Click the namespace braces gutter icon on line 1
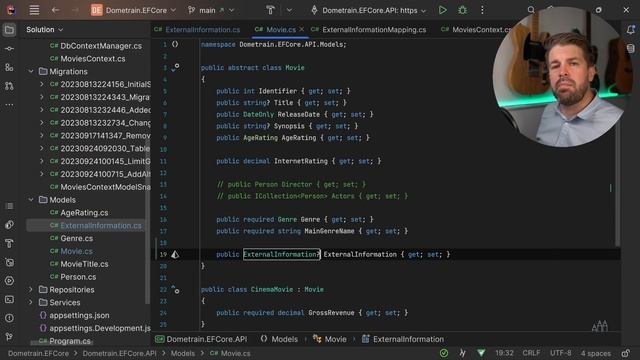This screenshot has height=360, width=640. pos(175,44)
